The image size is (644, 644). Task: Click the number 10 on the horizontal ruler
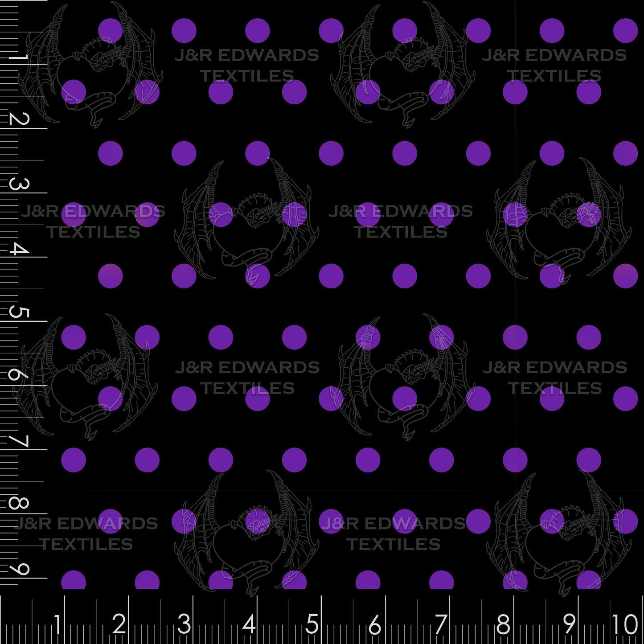[x=625, y=624]
